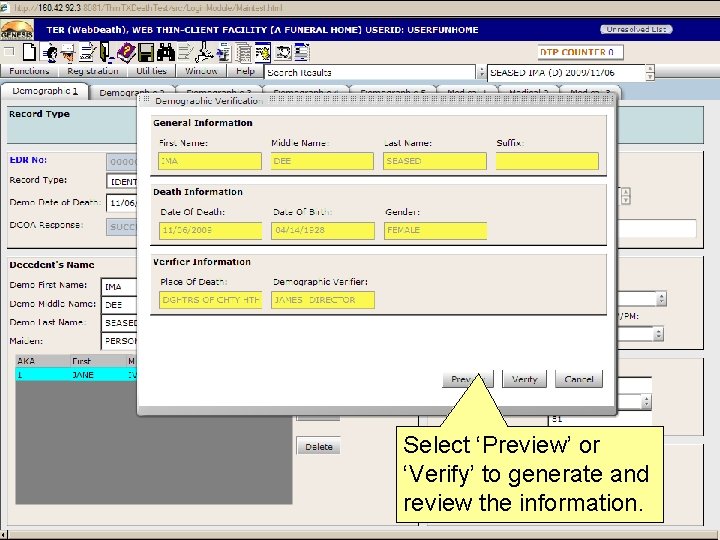
Task: Click the Middle Name field showing DEE
Action: [322, 161]
